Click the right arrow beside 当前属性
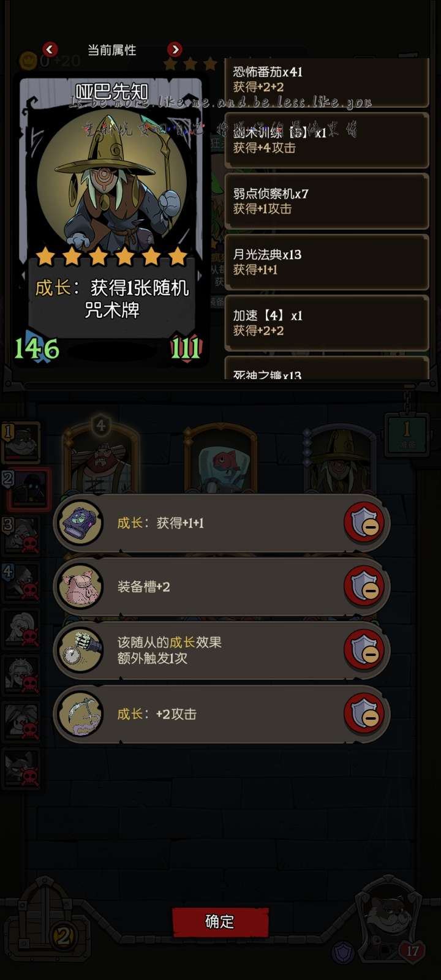The image size is (441, 980). [x=175, y=49]
